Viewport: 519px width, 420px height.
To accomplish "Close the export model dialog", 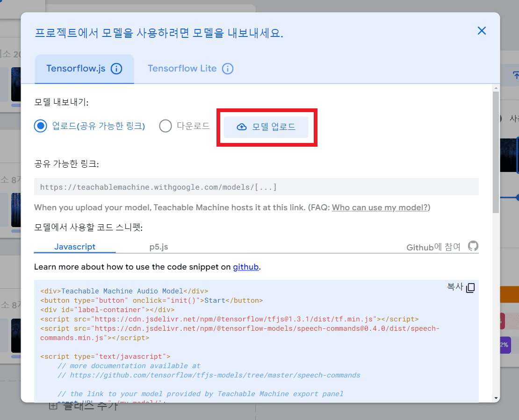I will point(482,31).
